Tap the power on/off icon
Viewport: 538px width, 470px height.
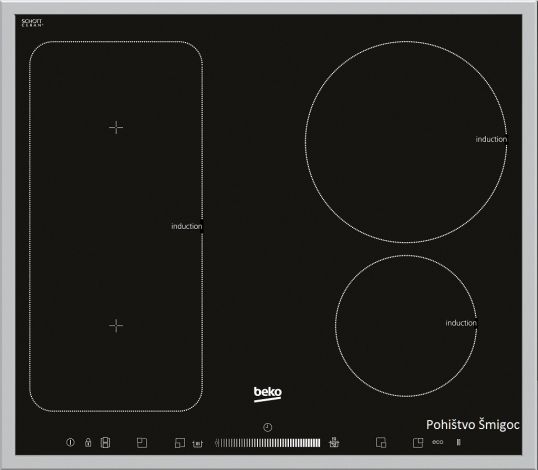tap(70, 443)
